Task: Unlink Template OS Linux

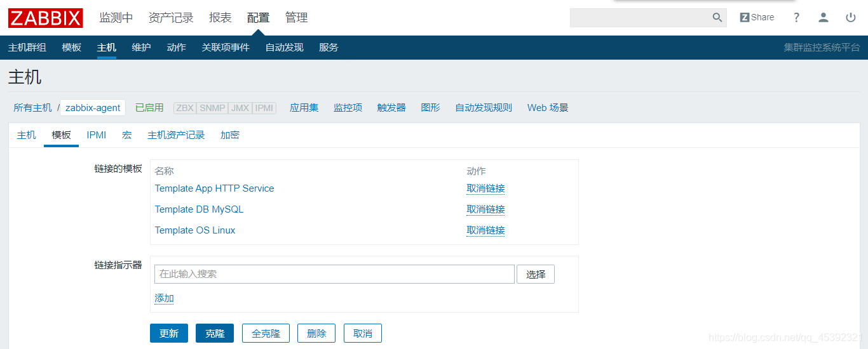Action: coord(486,230)
